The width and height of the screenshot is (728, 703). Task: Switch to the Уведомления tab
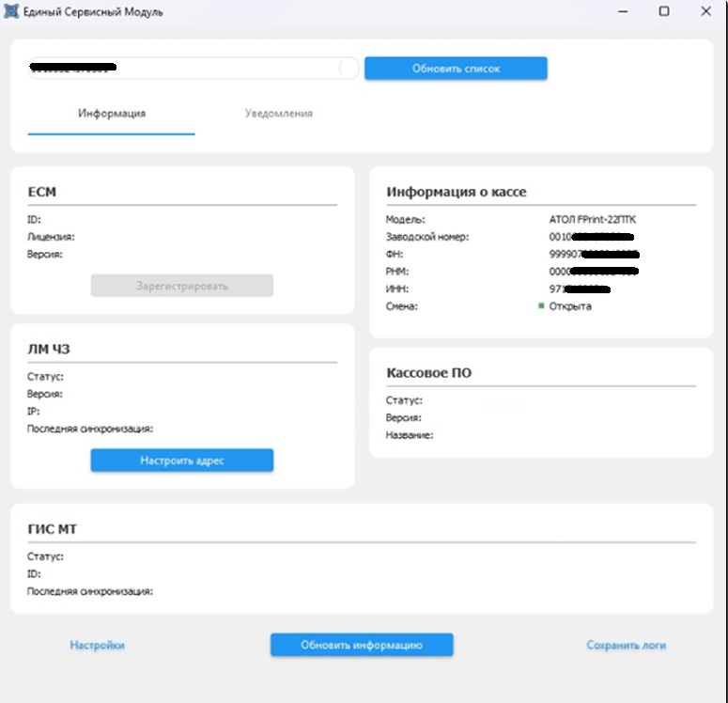pos(279,114)
